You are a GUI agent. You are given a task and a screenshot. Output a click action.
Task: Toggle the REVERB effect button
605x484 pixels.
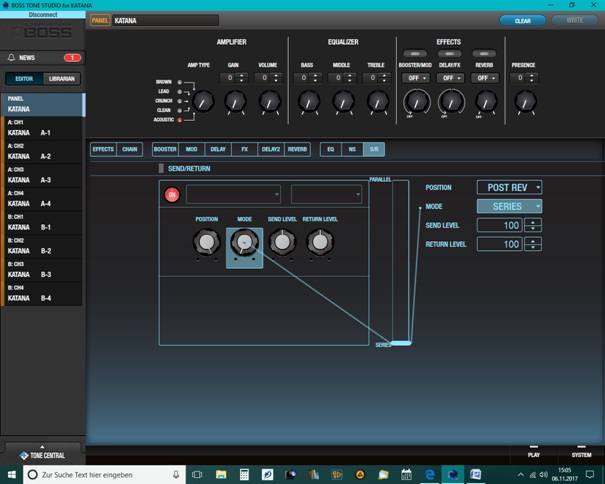click(x=484, y=53)
